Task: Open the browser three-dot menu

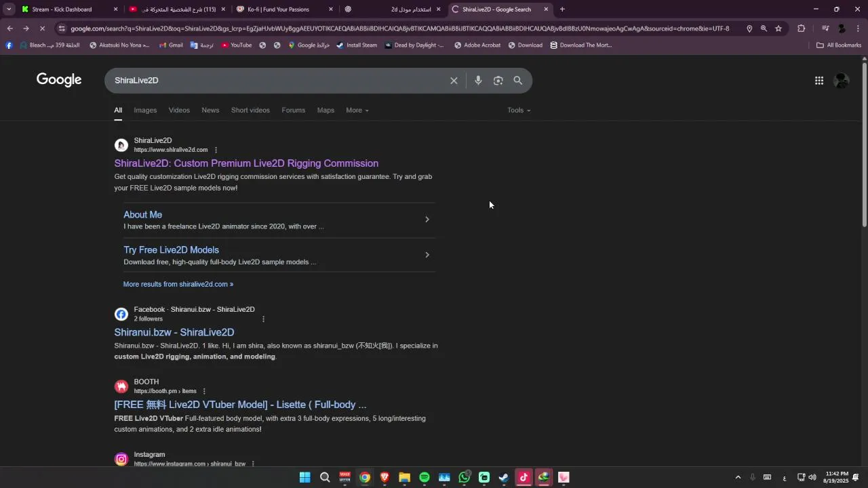Action: 859,28
